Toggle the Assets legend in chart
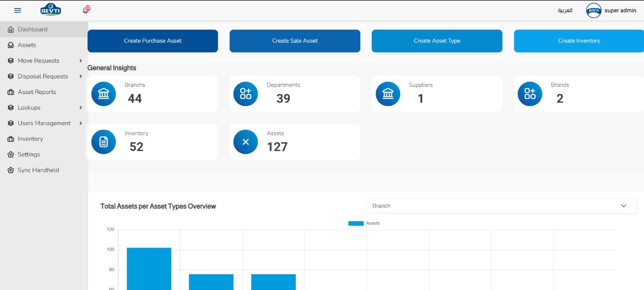644x290 pixels. 364,223
